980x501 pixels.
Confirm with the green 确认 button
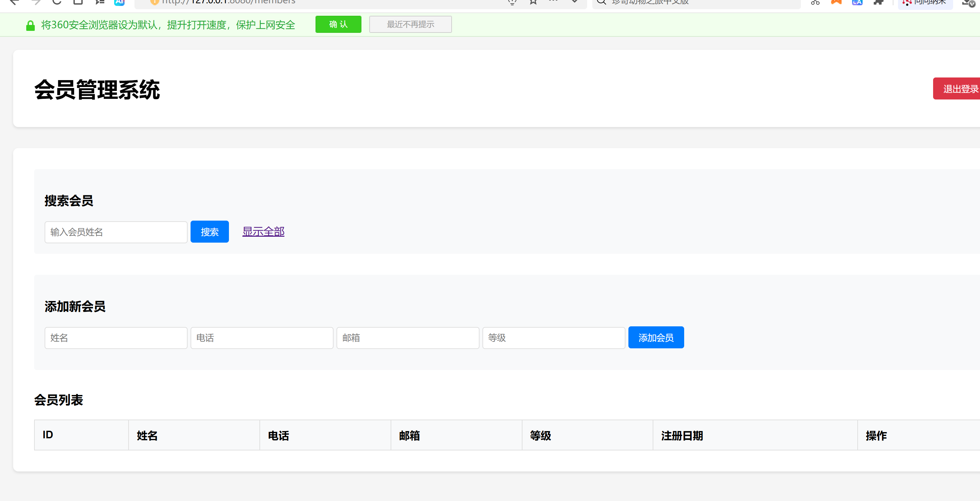click(338, 24)
